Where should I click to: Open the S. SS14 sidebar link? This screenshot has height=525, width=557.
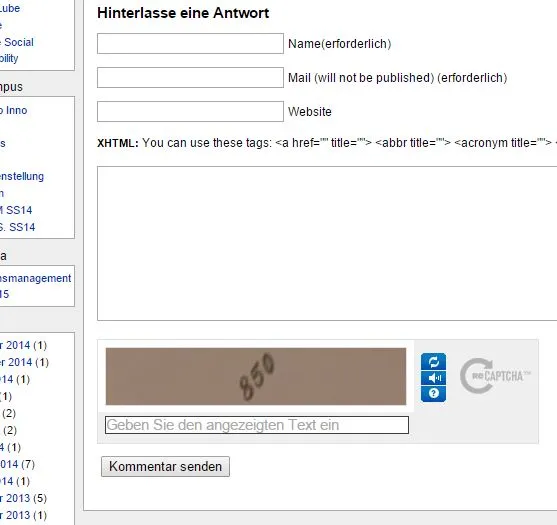tap(17, 227)
